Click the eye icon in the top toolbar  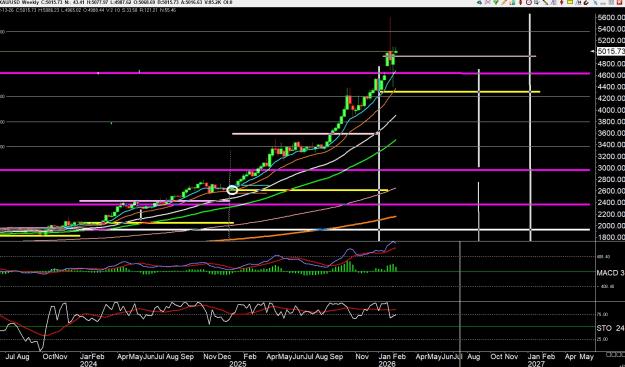(479, 2)
